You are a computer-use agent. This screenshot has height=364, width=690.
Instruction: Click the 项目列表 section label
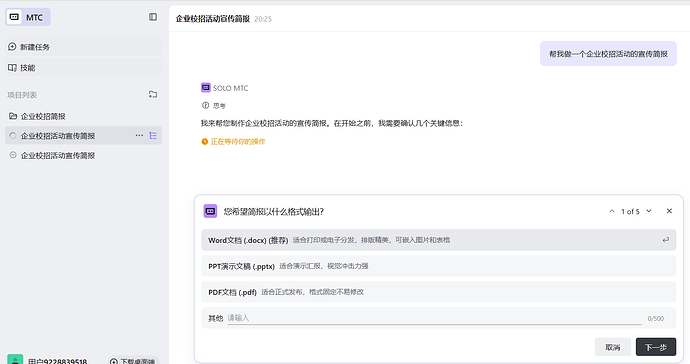[x=22, y=95]
